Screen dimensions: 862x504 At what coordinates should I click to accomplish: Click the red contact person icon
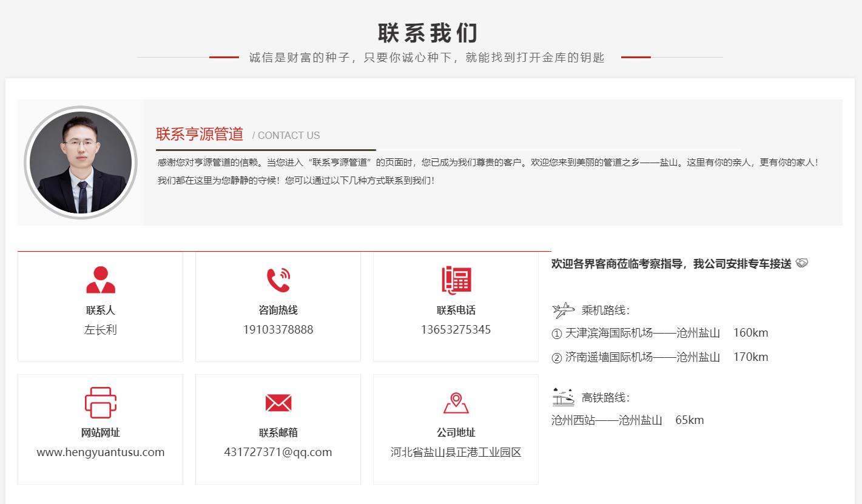click(x=101, y=280)
